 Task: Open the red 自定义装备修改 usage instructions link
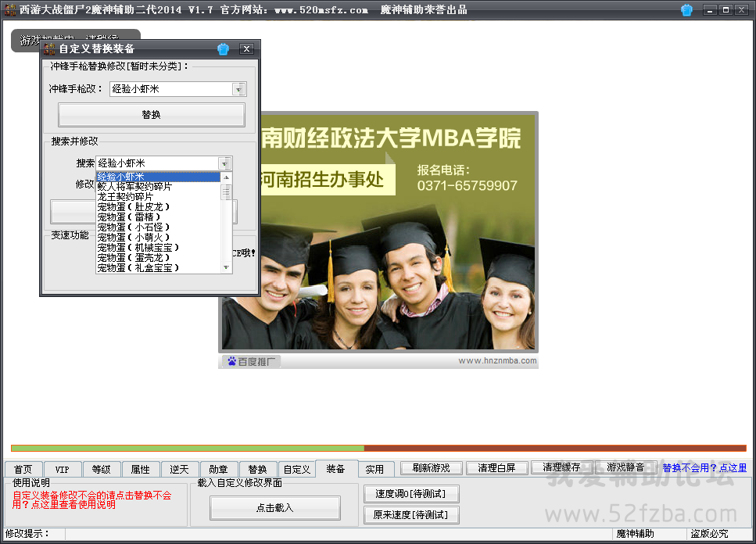[91, 500]
